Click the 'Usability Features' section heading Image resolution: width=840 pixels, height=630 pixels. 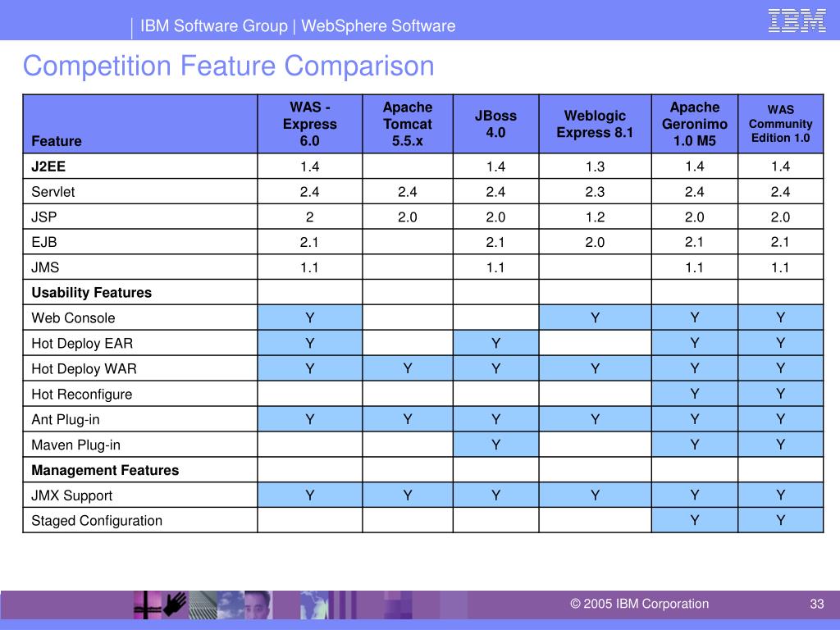[92, 293]
